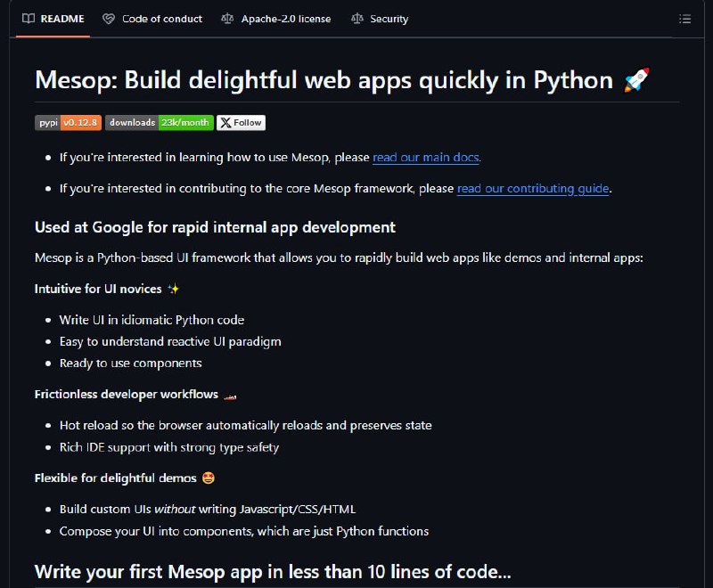
Task: Click the Code of conduct heart icon
Action: (109, 19)
